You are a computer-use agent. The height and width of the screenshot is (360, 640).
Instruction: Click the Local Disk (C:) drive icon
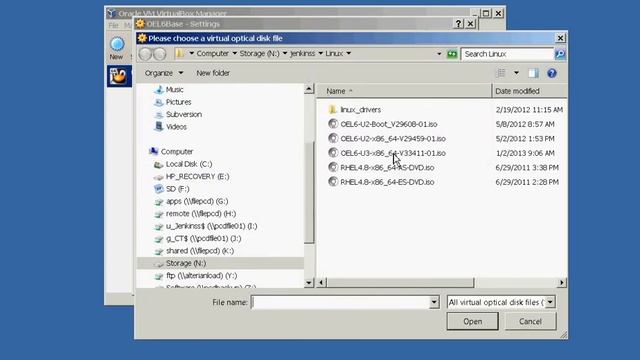tap(158, 164)
